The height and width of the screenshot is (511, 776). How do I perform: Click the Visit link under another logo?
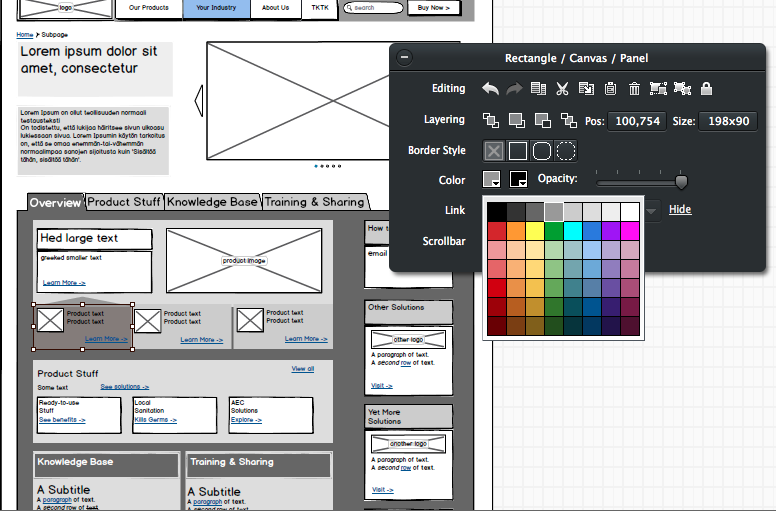[x=383, y=490]
